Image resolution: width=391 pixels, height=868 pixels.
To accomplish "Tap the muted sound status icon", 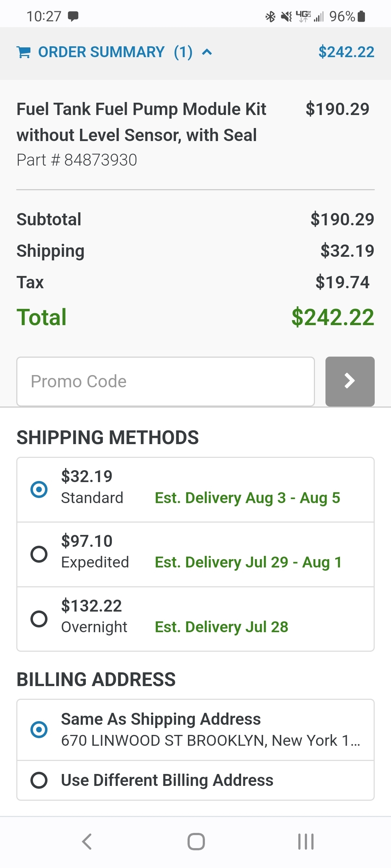I will pyautogui.click(x=286, y=17).
